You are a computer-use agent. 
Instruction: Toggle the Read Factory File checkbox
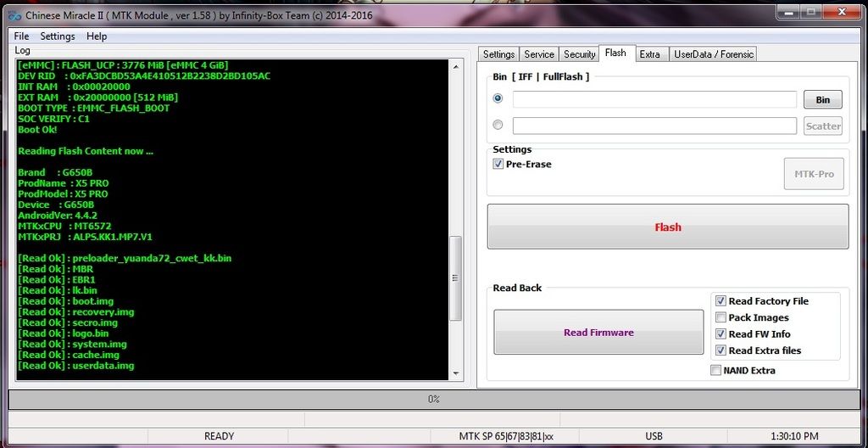tap(721, 301)
